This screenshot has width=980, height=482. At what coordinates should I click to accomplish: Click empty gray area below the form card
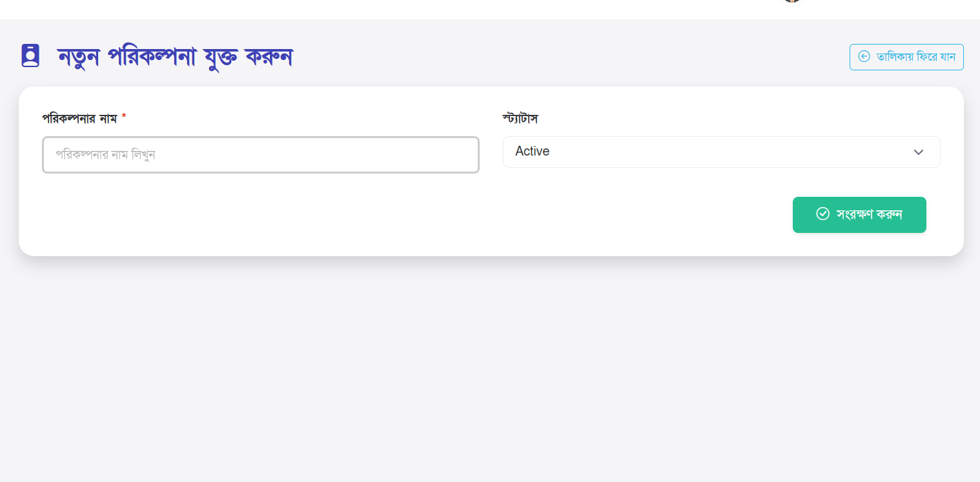[491, 368]
